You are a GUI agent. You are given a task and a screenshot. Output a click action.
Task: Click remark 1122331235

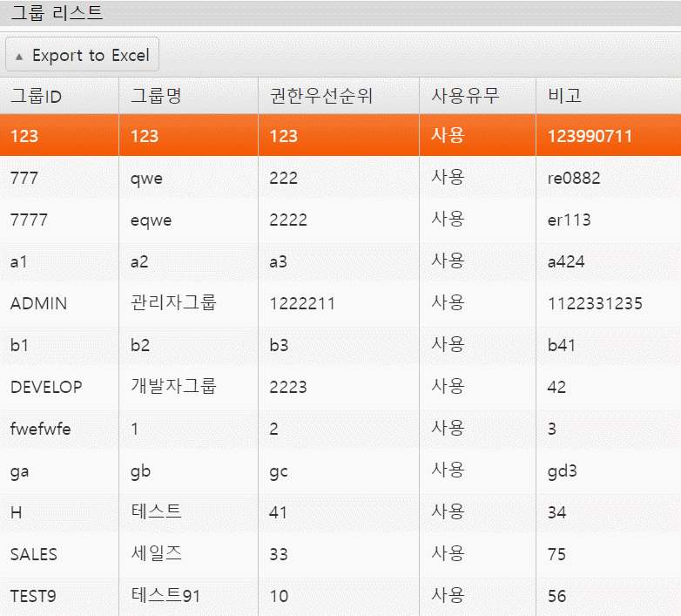tap(595, 304)
